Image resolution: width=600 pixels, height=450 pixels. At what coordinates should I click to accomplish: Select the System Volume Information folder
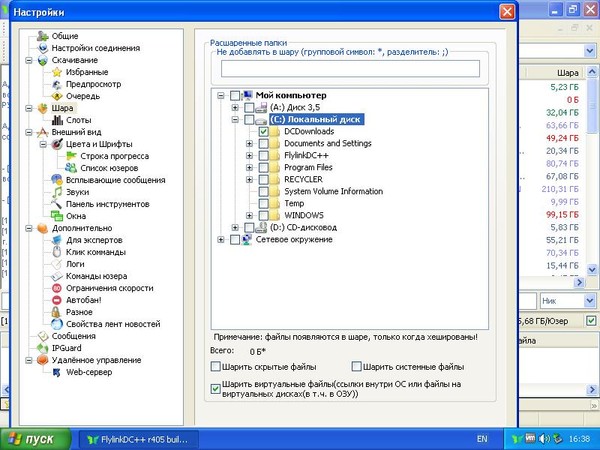[x=333, y=191]
